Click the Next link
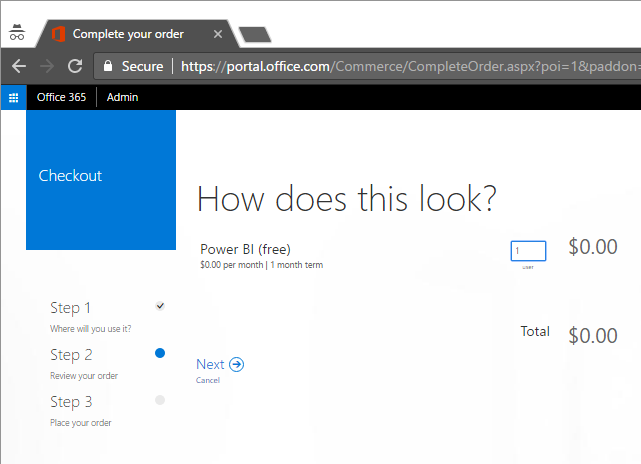The width and height of the screenshot is (641, 464). point(210,365)
